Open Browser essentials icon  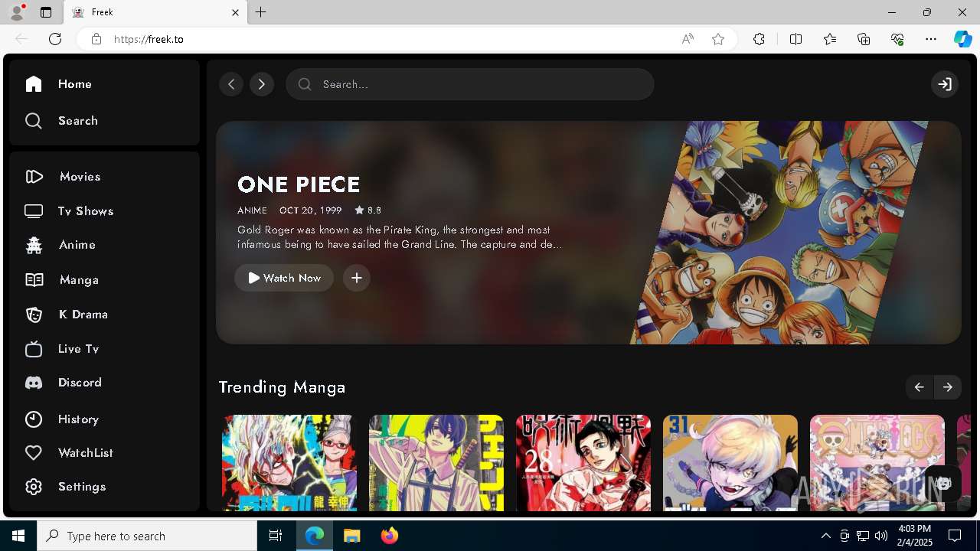click(x=897, y=39)
